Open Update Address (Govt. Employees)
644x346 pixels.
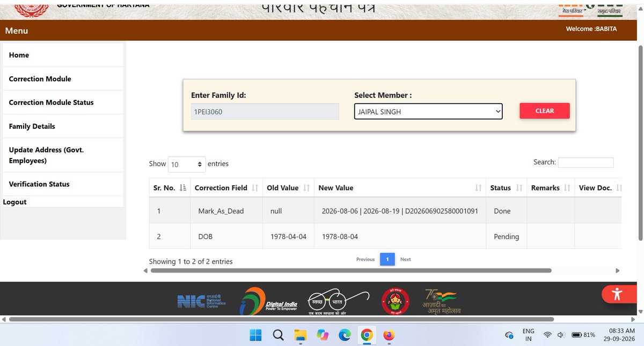tap(63, 155)
